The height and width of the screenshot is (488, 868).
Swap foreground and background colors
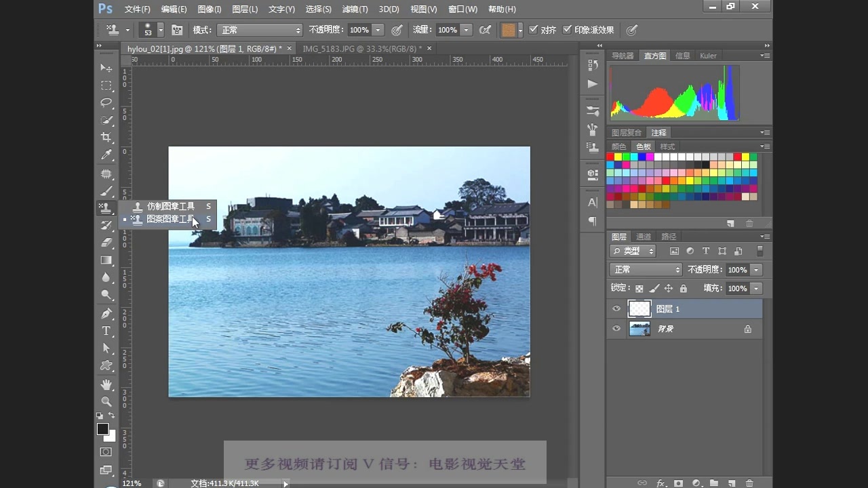(x=112, y=415)
